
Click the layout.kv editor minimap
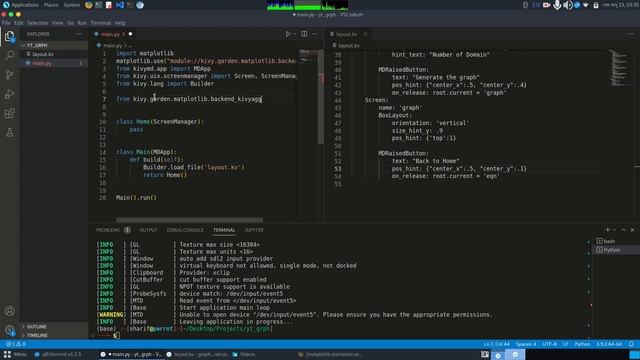point(620,67)
